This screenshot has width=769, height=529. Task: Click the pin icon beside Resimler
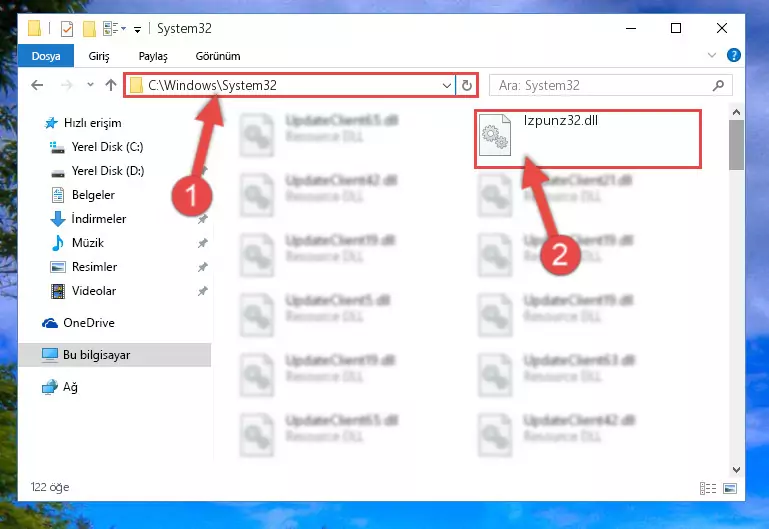click(203, 267)
